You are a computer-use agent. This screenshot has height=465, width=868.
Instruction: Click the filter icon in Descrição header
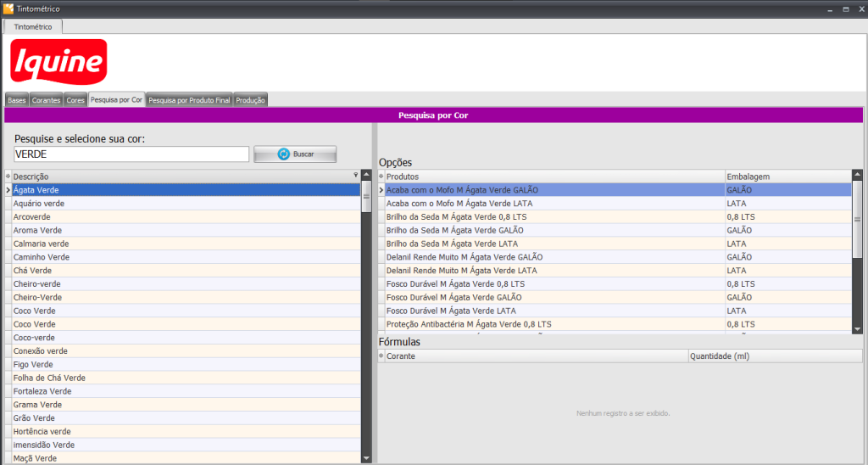356,176
